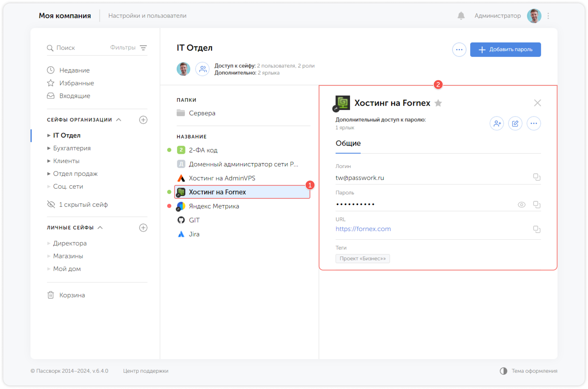This screenshot has height=389, width=588.
Task: Click the Проект «Бизнес» tag
Action: pos(362,259)
